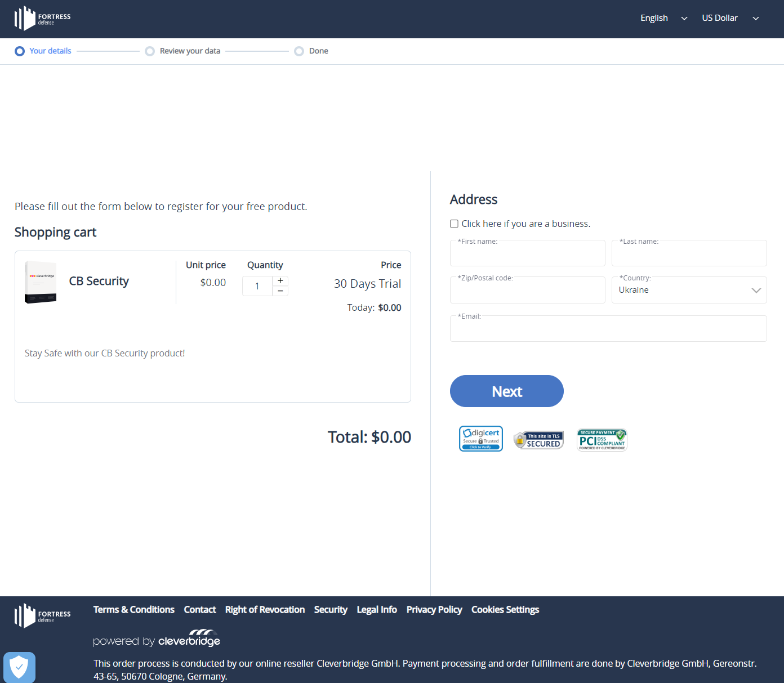Screen dimensions: 784x683
Task: Click the Total: $0.00 text
Action: tap(369, 437)
